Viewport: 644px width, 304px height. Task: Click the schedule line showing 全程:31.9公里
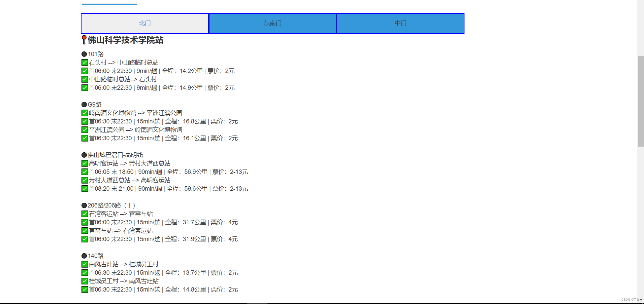[163, 239]
